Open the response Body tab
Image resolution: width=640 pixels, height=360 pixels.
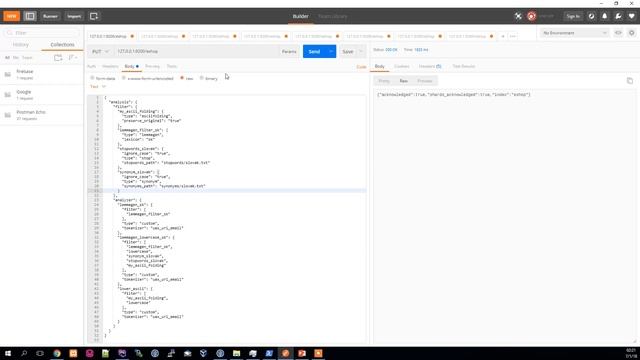pyautogui.click(x=380, y=66)
